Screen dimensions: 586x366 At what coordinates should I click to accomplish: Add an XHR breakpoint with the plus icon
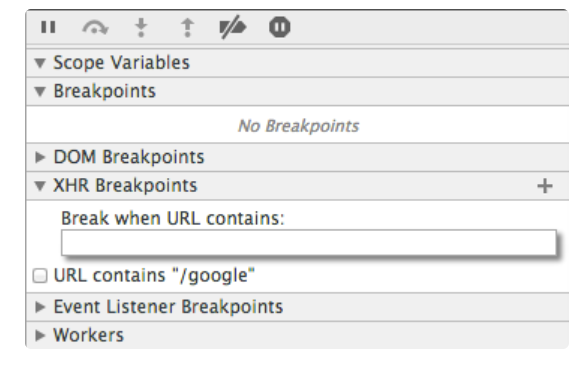pyautogui.click(x=545, y=186)
